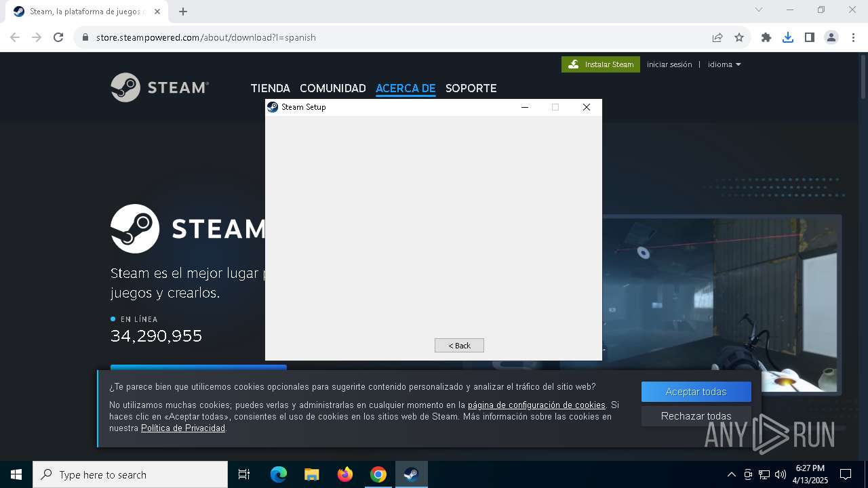Open the SOPORTE menu
Viewport: 868px width, 488px height.
pos(471,88)
